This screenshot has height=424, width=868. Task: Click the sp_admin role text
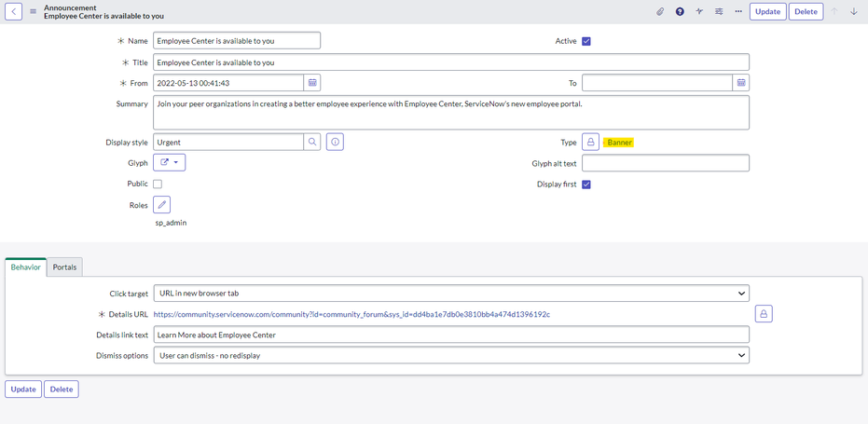(171, 223)
